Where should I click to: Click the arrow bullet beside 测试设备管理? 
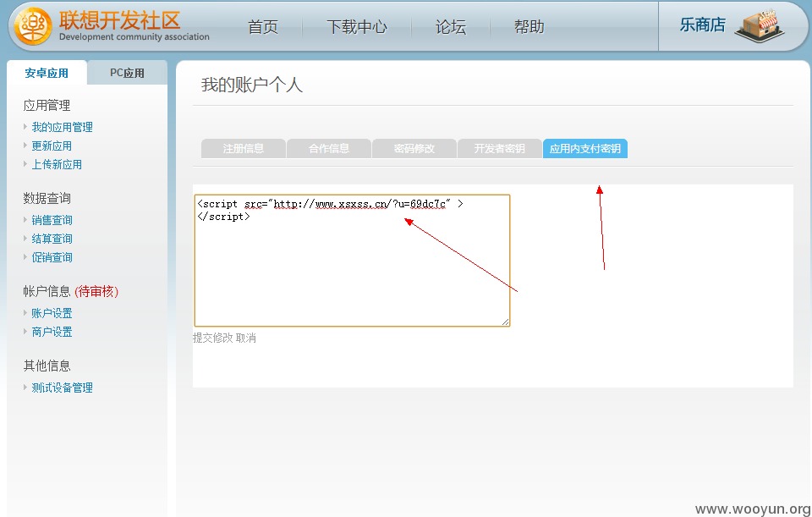[x=25, y=387]
